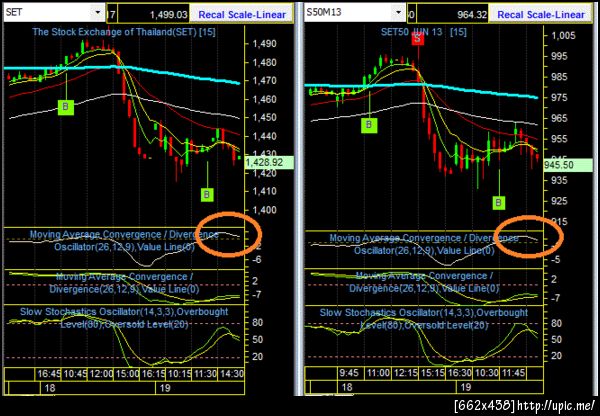Viewport: 600px width, 416px height.
Task: Click the 1,428.92 current price label
Action: 269,162
